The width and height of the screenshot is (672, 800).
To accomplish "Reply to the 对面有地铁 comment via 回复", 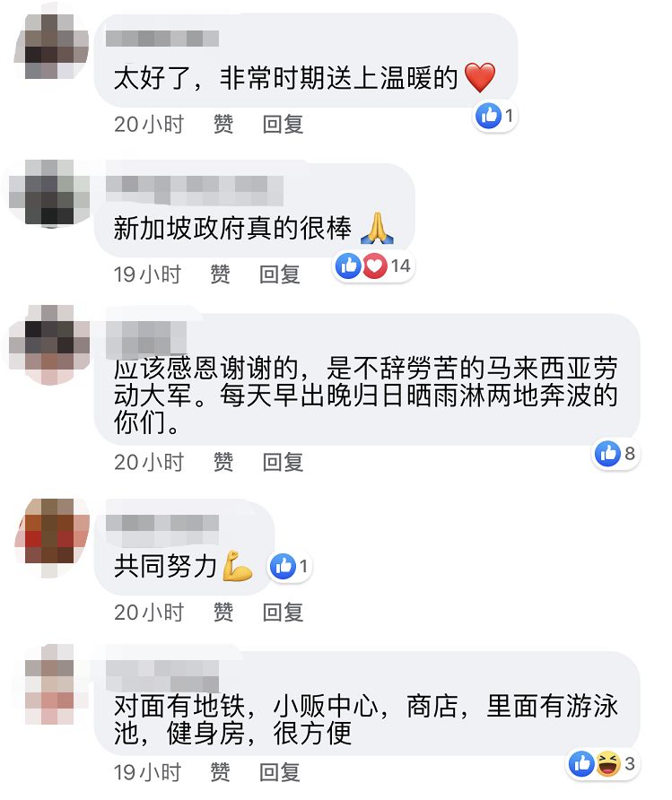I will tap(280, 772).
